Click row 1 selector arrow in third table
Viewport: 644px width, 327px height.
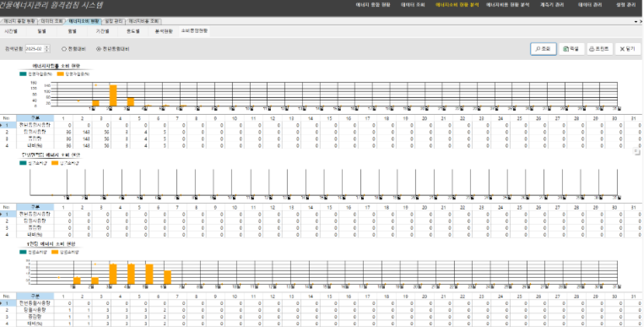1,303
